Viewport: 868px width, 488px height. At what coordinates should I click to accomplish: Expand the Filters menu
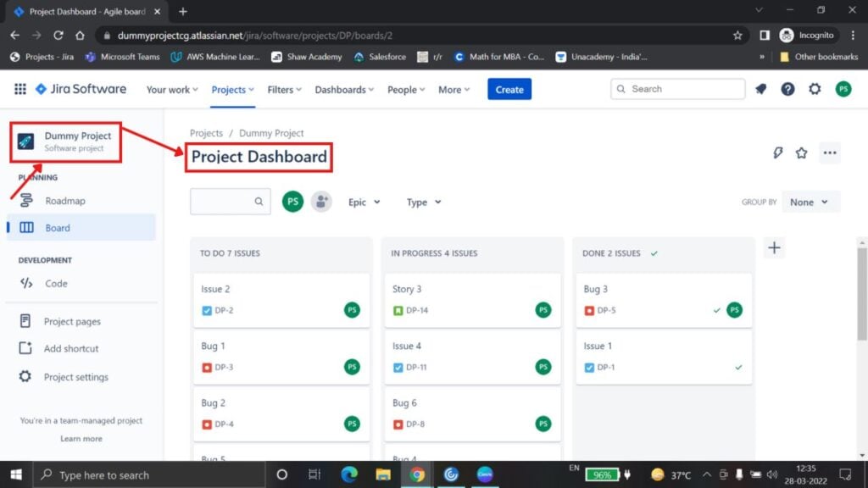(x=284, y=90)
